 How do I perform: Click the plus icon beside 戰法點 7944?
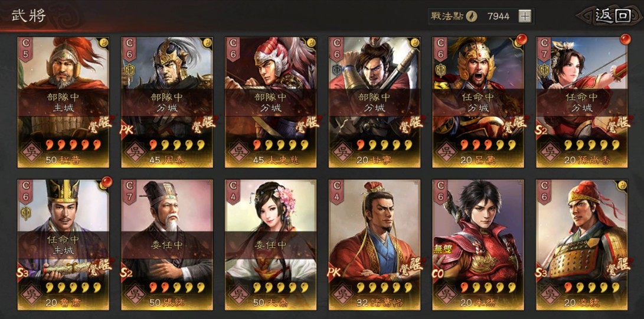pyautogui.click(x=525, y=17)
